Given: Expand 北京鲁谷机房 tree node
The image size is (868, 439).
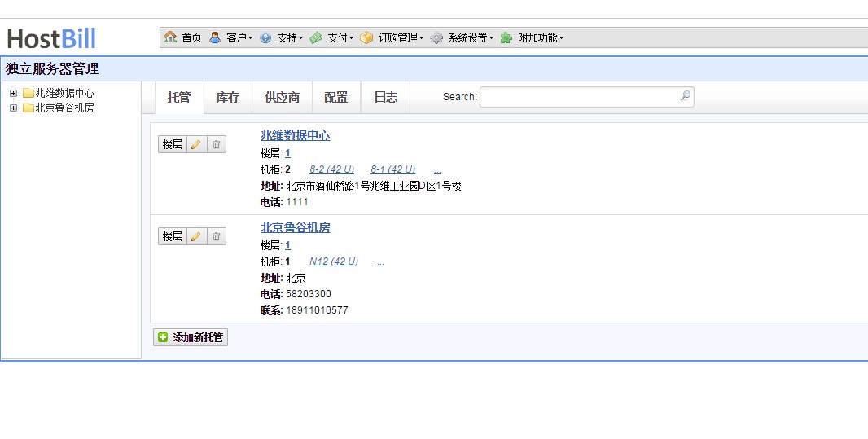Looking at the screenshot, I should pos(13,108).
